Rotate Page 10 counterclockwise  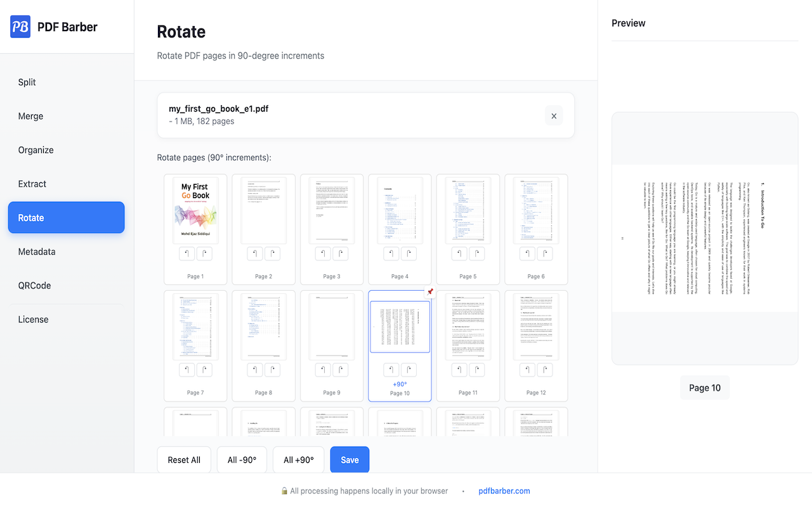[x=391, y=370]
